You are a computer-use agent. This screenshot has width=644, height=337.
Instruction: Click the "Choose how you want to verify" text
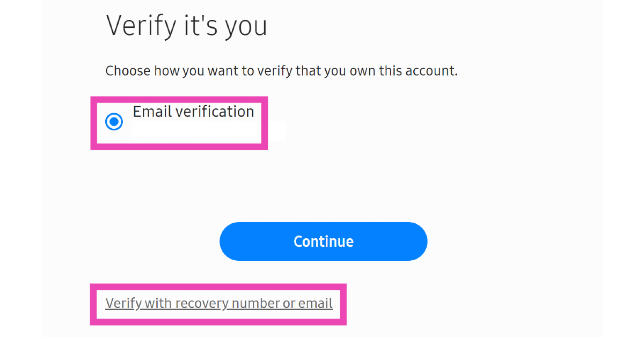[x=281, y=71]
